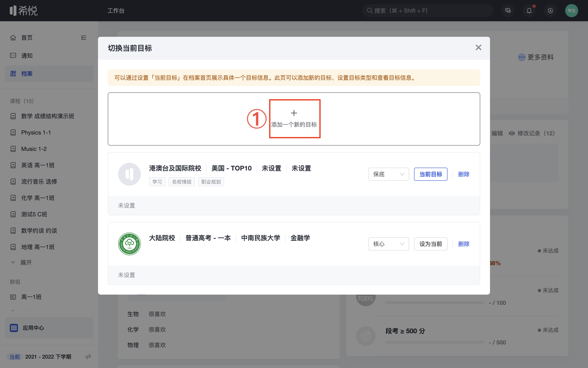Click the 学习 tag
The height and width of the screenshot is (368, 588).
157,182
